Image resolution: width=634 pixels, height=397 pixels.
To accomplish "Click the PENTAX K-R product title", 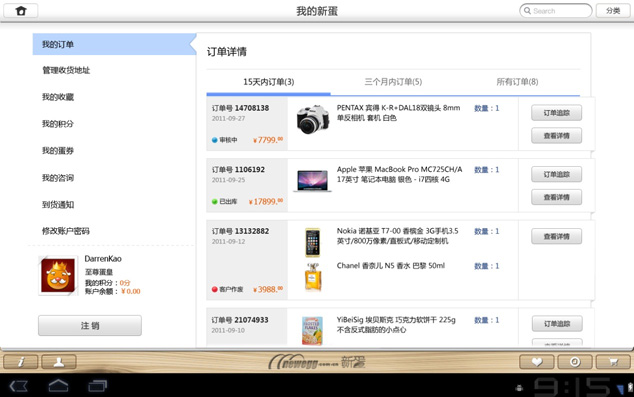I will (398, 113).
